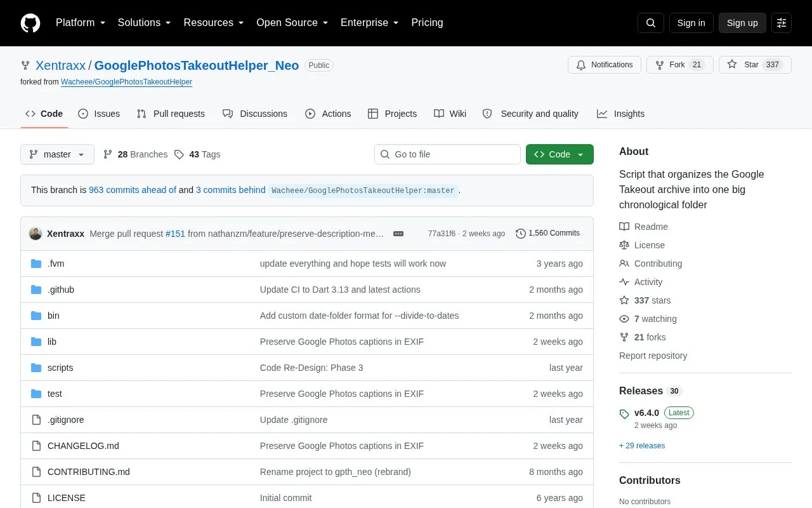The width and height of the screenshot is (812, 508).
Task: Click the GitHub logo icon
Action: coord(30,23)
